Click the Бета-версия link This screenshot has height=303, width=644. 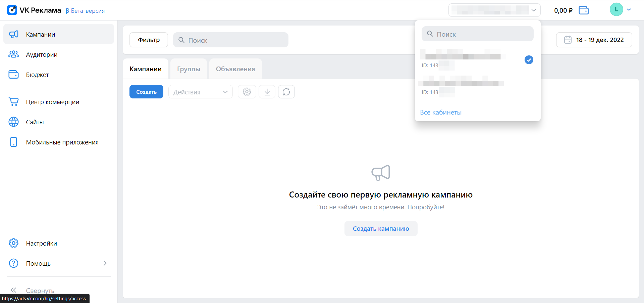85,11
